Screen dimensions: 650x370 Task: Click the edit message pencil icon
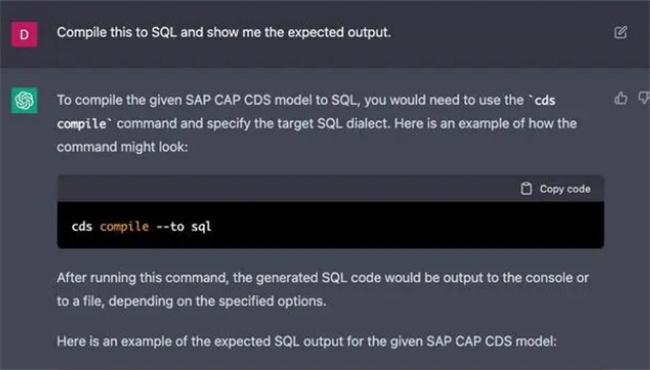621,32
